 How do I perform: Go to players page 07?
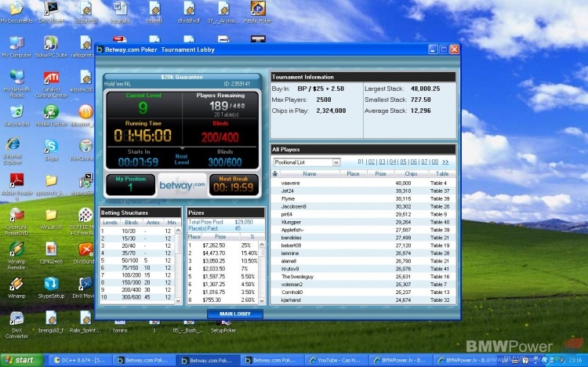coord(423,162)
